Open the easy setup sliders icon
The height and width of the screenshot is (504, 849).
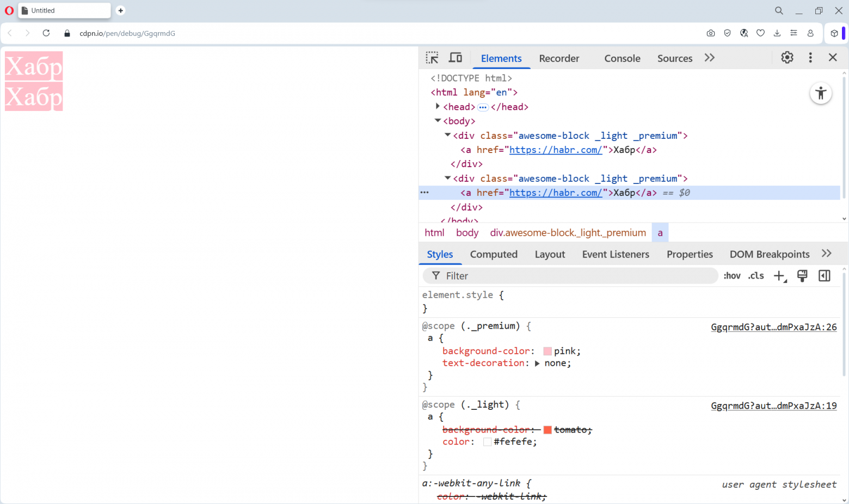(x=793, y=33)
